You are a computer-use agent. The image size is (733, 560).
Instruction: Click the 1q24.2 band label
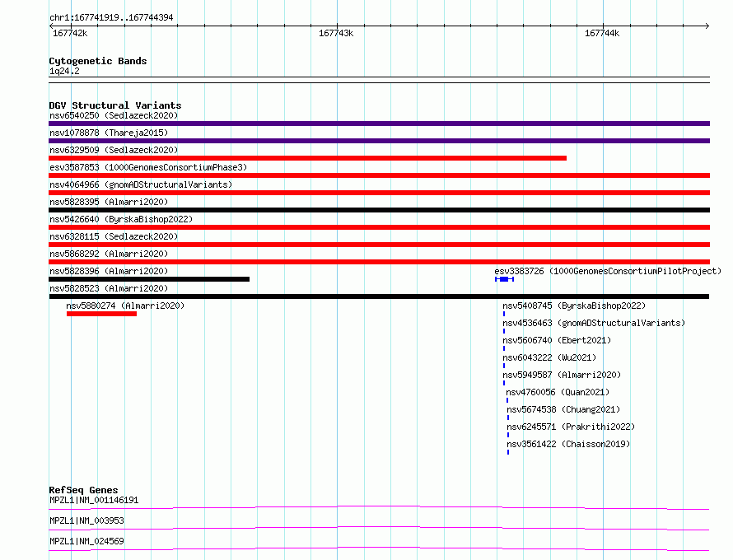[64, 71]
